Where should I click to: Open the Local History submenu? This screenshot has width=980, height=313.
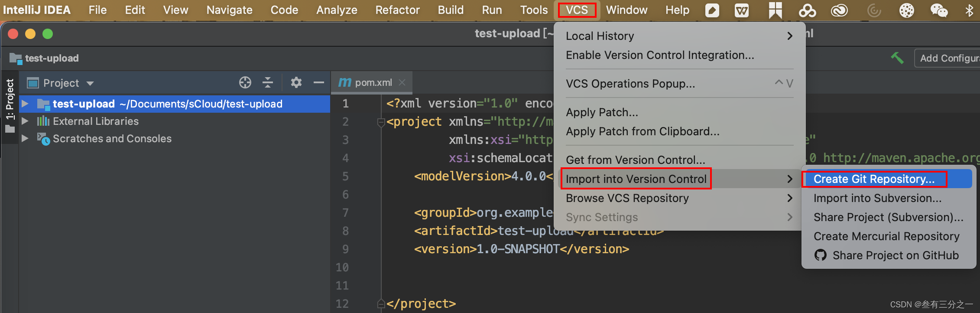[x=679, y=36]
